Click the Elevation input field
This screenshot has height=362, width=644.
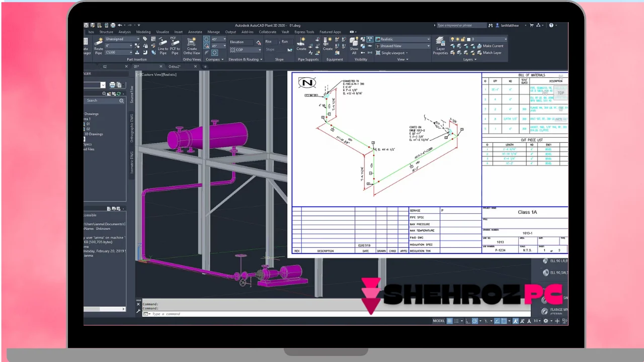(243, 42)
